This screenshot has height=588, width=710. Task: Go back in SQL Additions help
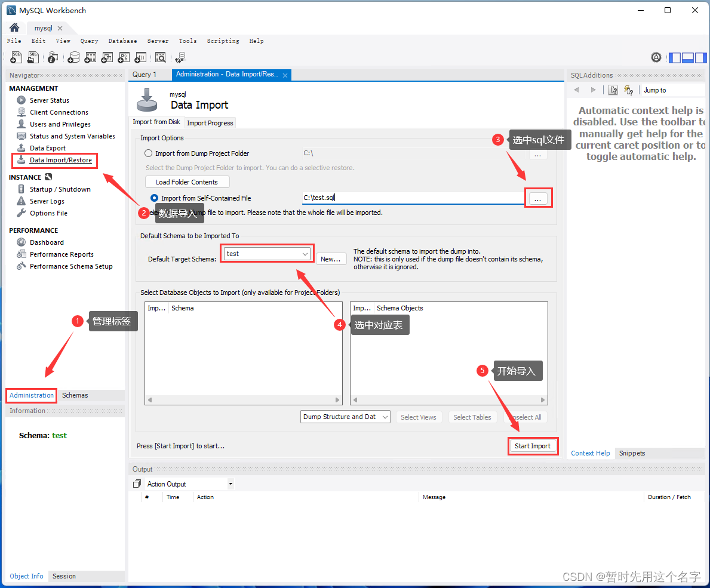pos(576,90)
